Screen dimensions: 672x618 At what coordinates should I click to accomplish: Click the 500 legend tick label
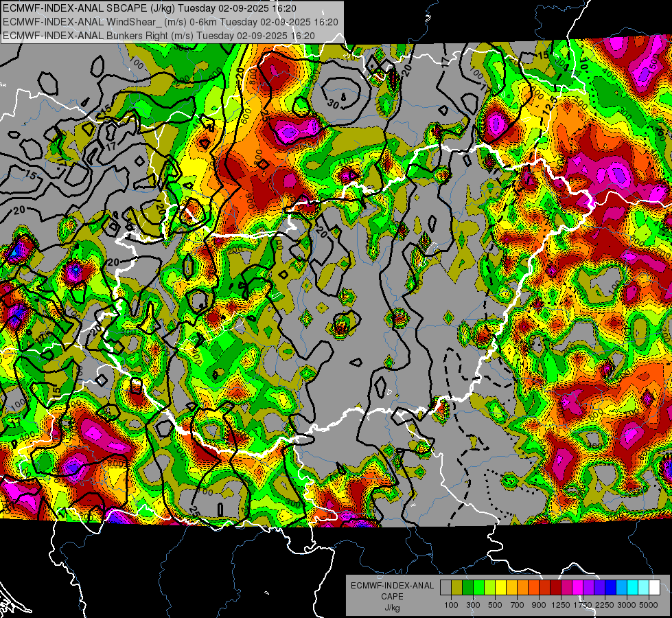(495, 605)
